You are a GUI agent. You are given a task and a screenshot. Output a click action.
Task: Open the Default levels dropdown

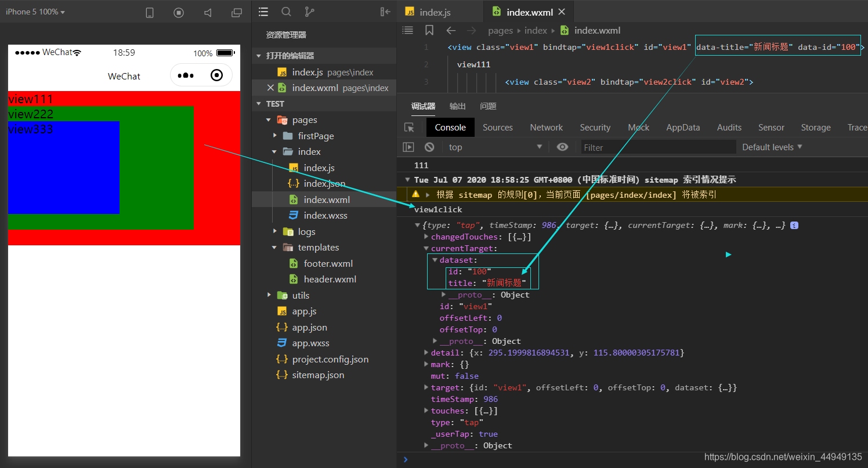click(772, 147)
